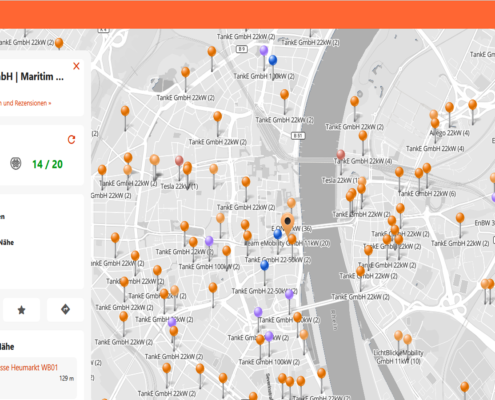495x400 pixels.
Task: Open the 'und Rezensionen »' link
Action: pos(26,103)
